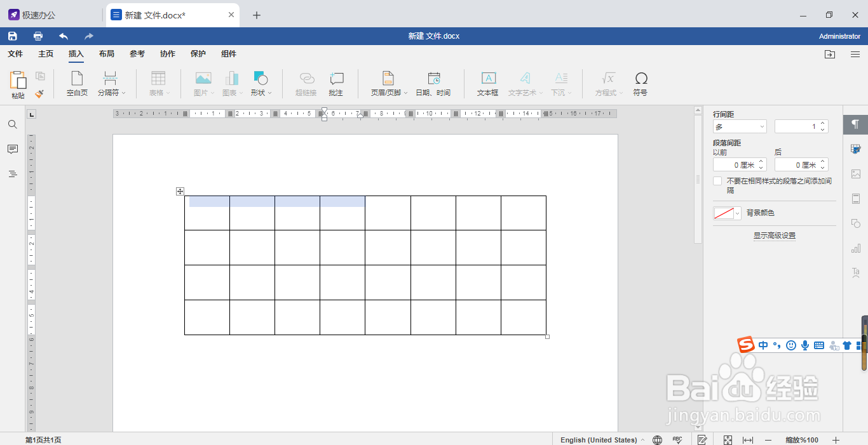Click the Administrator user name
868x445 pixels.
839,36
